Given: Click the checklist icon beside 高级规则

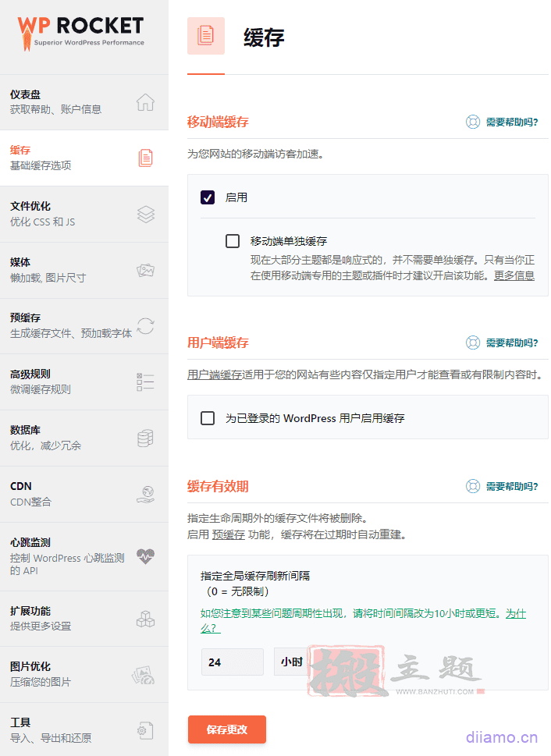Looking at the screenshot, I should pos(145,382).
